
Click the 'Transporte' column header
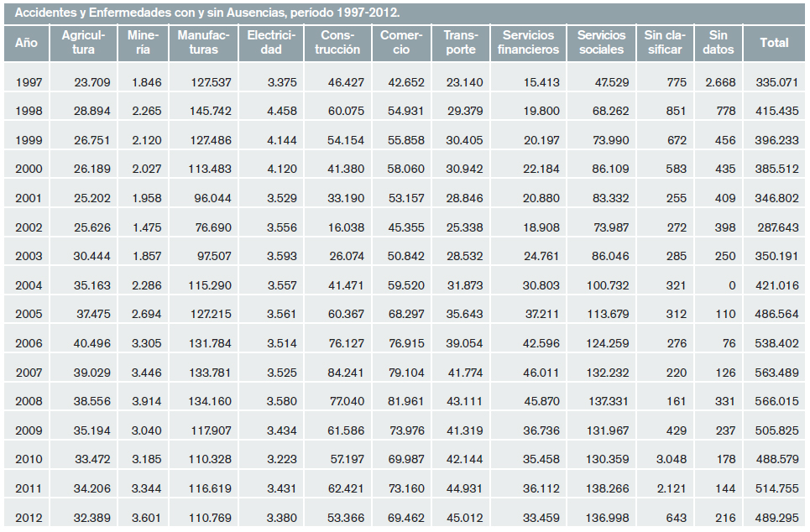(x=460, y=43)
